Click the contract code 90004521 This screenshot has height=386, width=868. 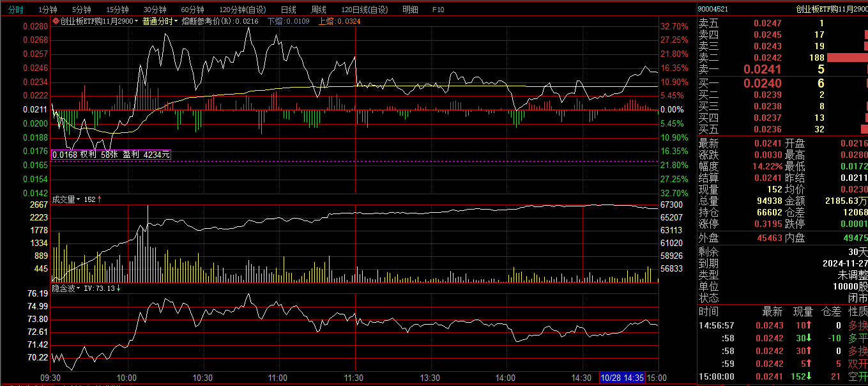tap(713, 9)
